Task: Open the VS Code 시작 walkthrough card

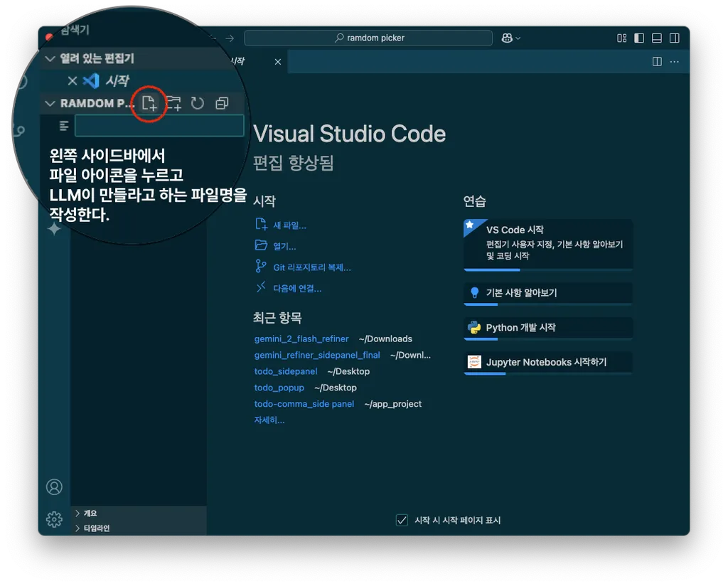Action: click(x=548, y=244)
